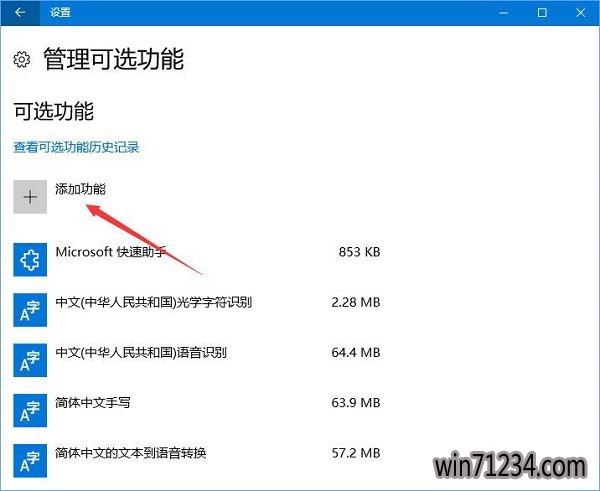600x491 pixels.
Task: Maximize the 设置 window
Action: tap(542, 13)
